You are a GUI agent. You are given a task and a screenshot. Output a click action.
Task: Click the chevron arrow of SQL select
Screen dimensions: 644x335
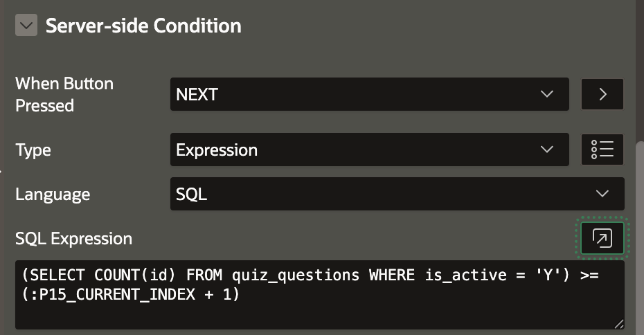point(602,194)
